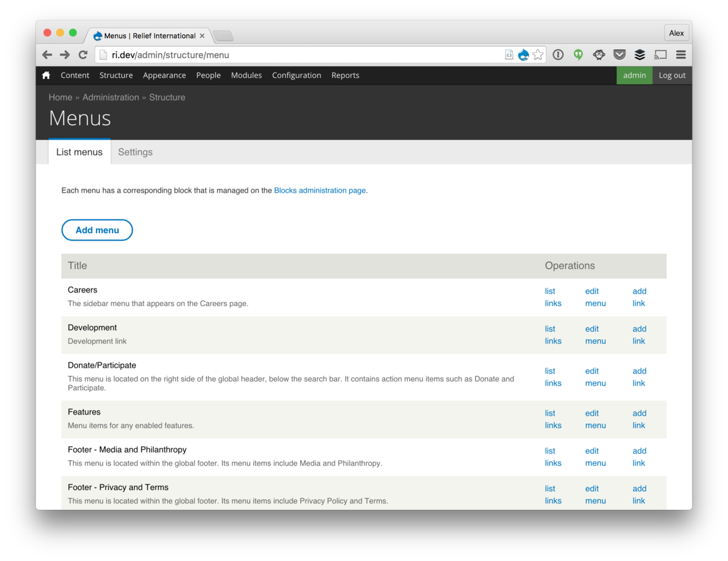Click add link for Development menu
728x561 pixels.
tap(639, 335)
